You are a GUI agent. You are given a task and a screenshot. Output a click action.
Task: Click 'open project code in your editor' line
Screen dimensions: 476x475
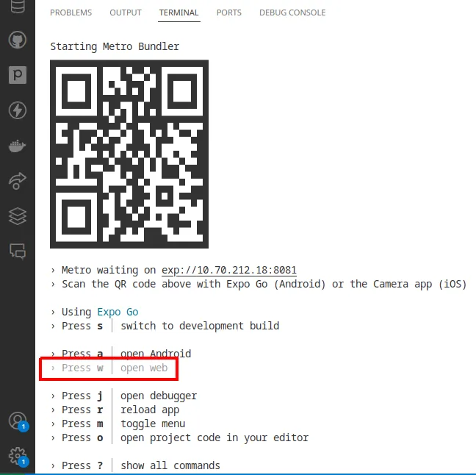coord(180,438)
